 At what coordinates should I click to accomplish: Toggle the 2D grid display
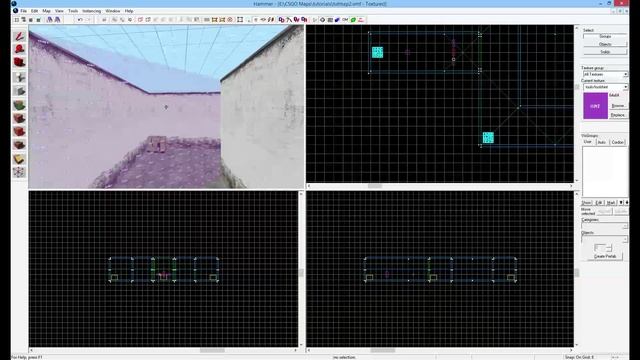(17, 20)
